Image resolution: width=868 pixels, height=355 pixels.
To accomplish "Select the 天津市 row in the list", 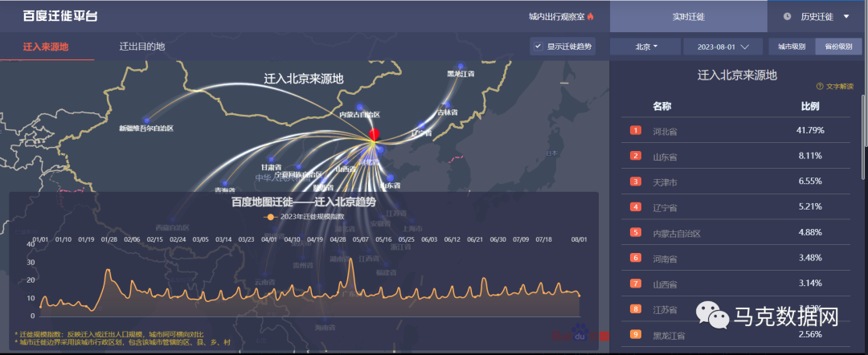I will coord(735,182).
